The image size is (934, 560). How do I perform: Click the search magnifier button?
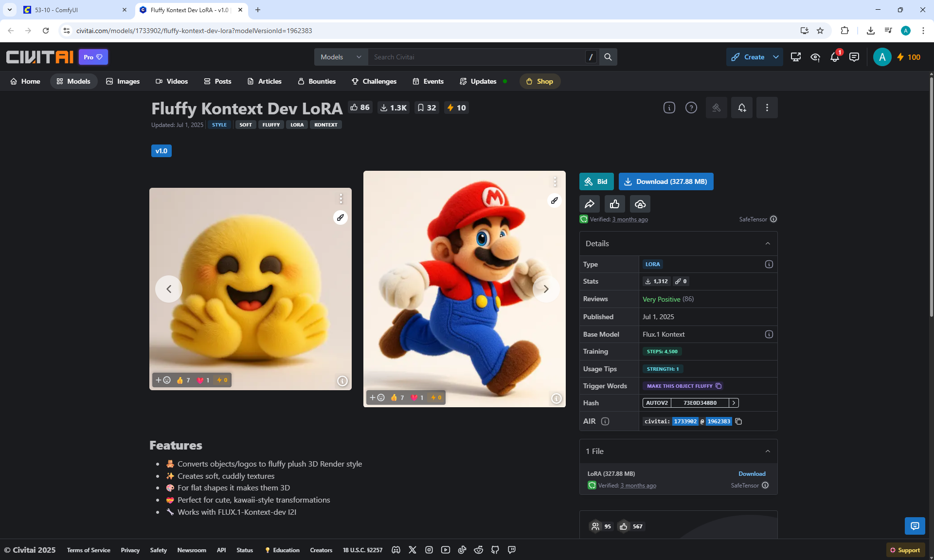[608, 57]
